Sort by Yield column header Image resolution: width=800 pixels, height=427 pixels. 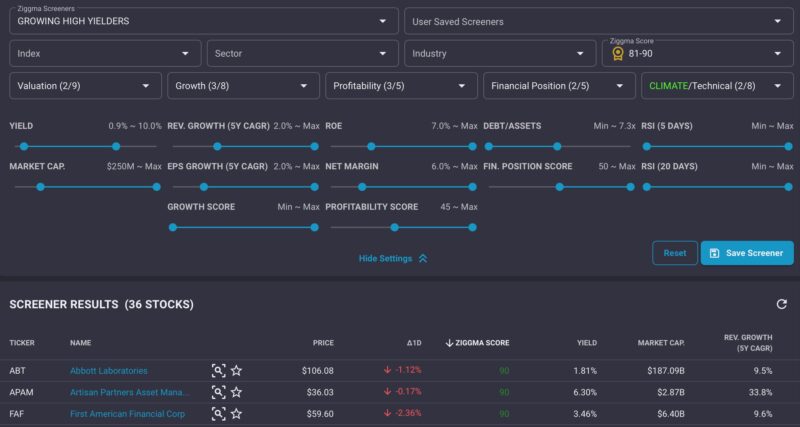(587, 343)
